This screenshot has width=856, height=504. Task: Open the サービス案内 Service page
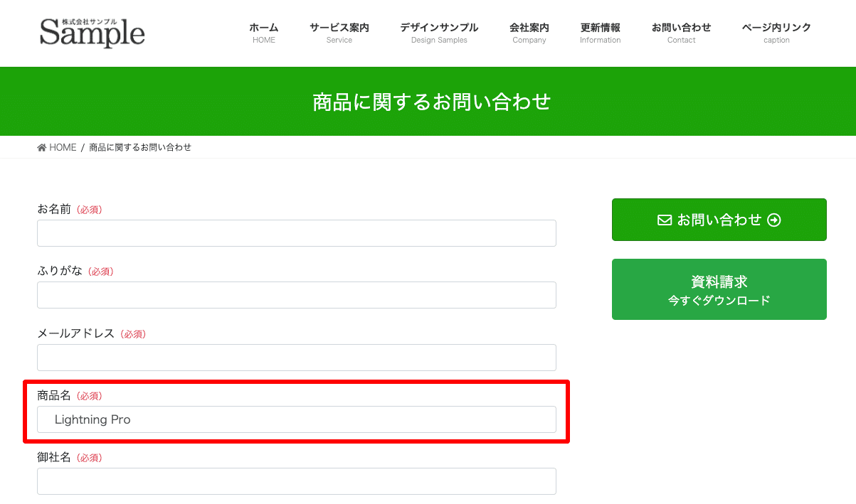(339, 32)
